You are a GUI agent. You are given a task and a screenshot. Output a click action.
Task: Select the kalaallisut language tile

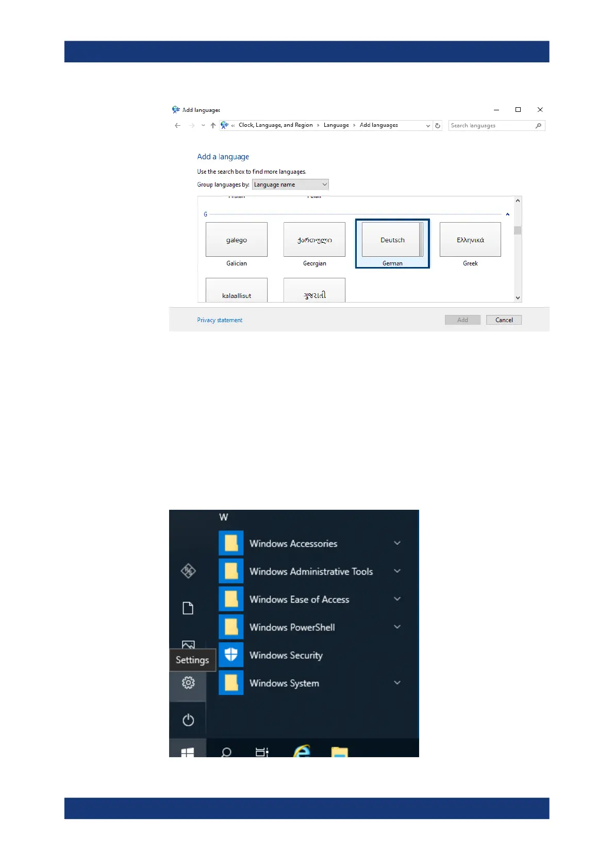pyautogui.click(x=237, y=290)
